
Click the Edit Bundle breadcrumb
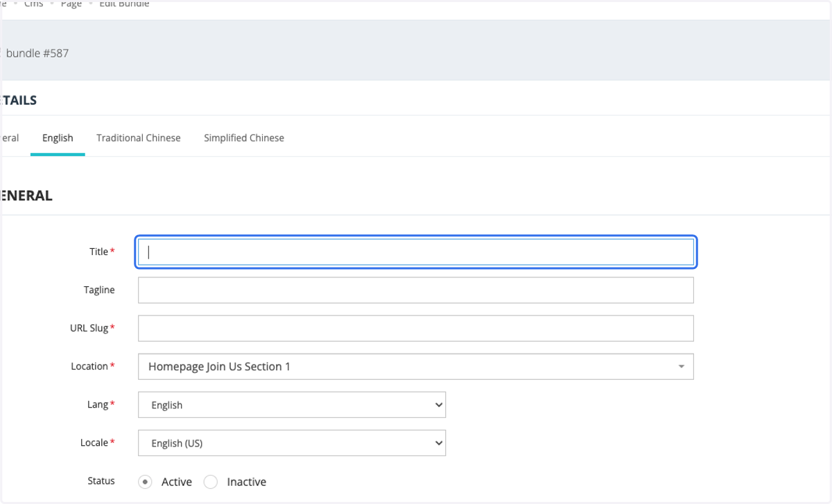coord(124,4)
